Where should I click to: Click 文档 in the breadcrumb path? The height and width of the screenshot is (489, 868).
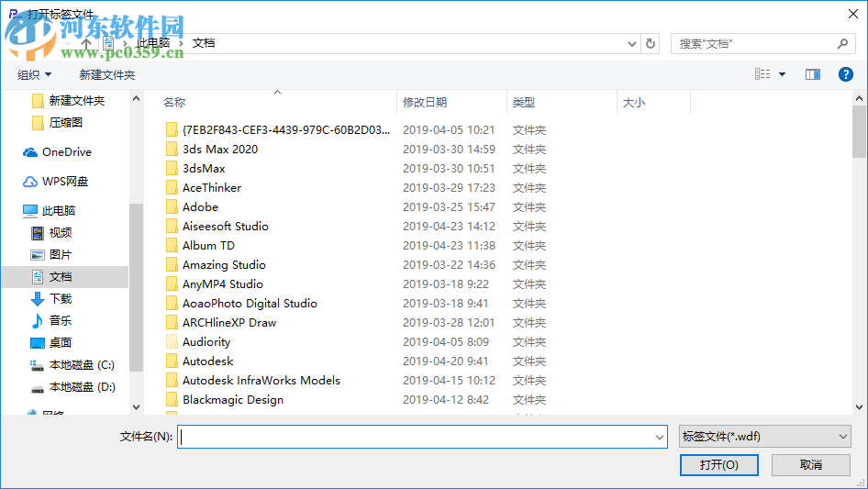tap(204, 43)
